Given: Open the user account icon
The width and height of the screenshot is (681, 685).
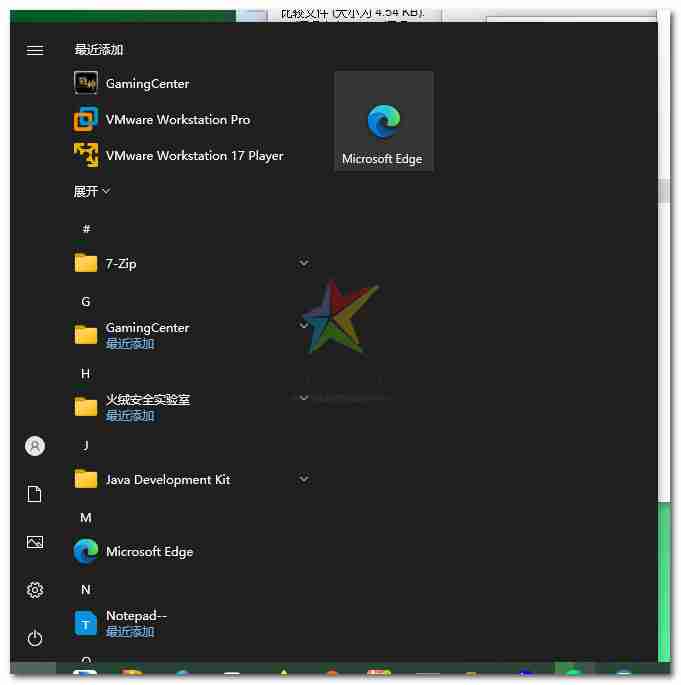Looking at the screenshot, I should 35,446.
